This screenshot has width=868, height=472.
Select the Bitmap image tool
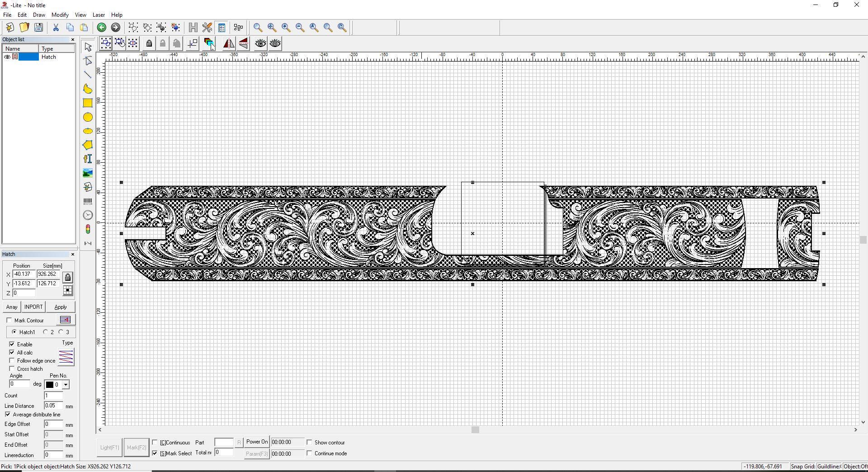pos(88,173)
